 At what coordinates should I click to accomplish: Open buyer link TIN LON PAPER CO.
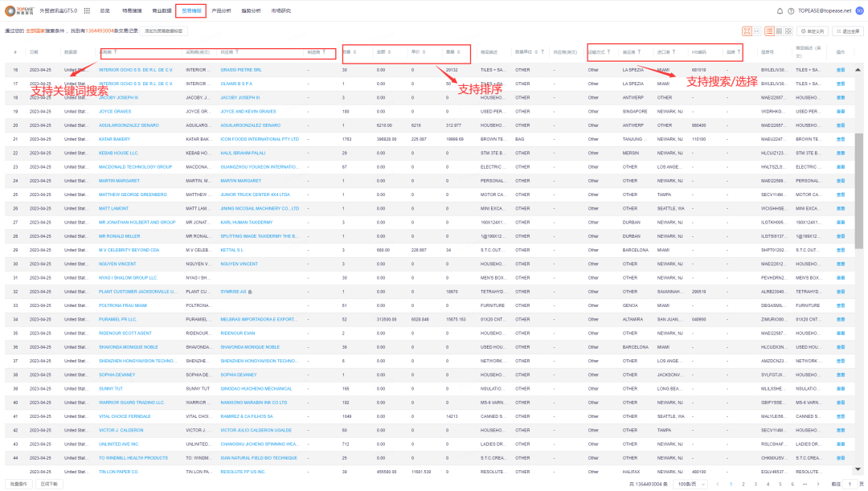[118, 472]
